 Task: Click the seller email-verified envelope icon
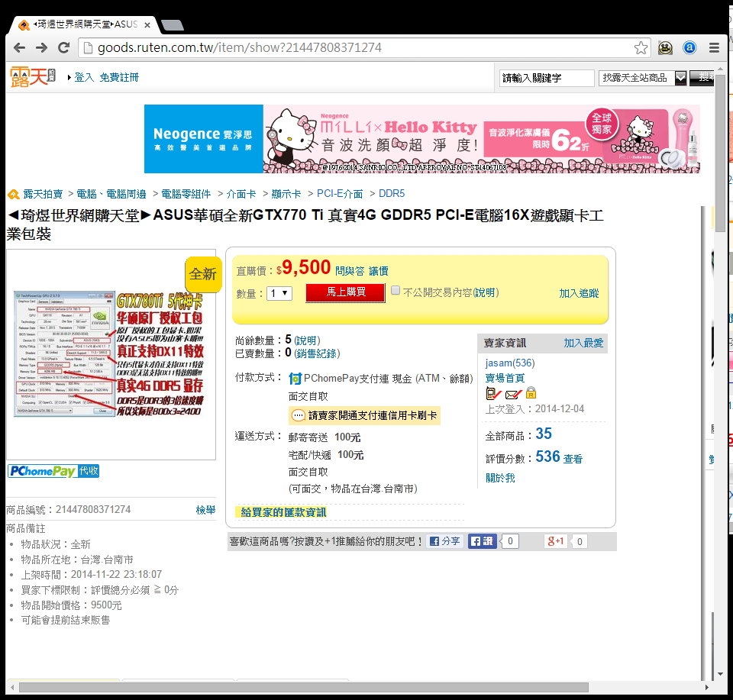tap(514, 395)
